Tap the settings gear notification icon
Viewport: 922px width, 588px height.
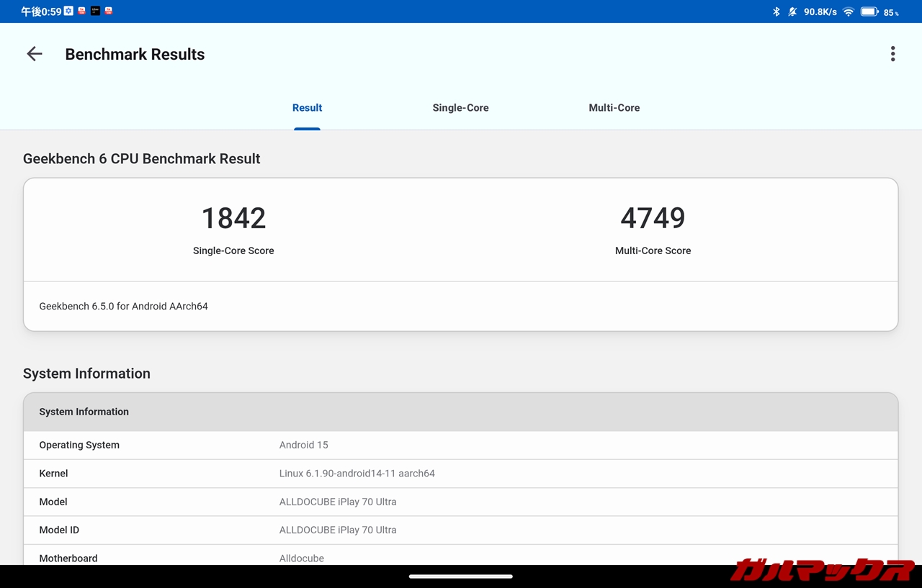(x=68, y=12)
